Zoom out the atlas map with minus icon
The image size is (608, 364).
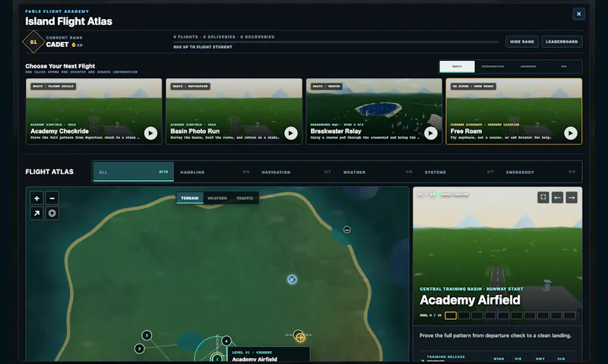coord(52,198)
